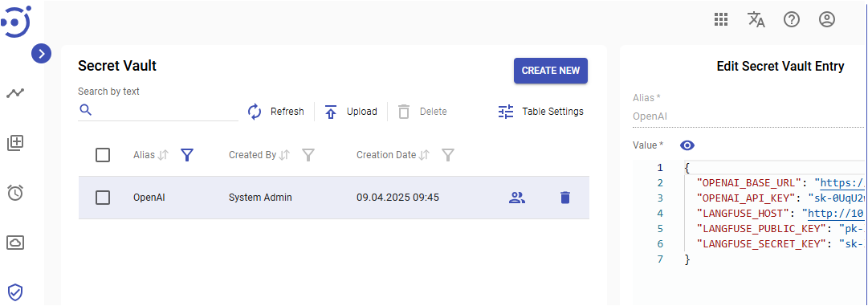
Task: Open the analytics chart icon in sidebar
Action: [15, 93]
